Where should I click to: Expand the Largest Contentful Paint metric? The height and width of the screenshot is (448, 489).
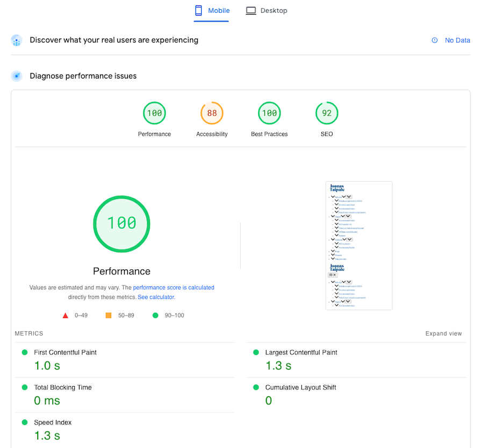[301, 352]
